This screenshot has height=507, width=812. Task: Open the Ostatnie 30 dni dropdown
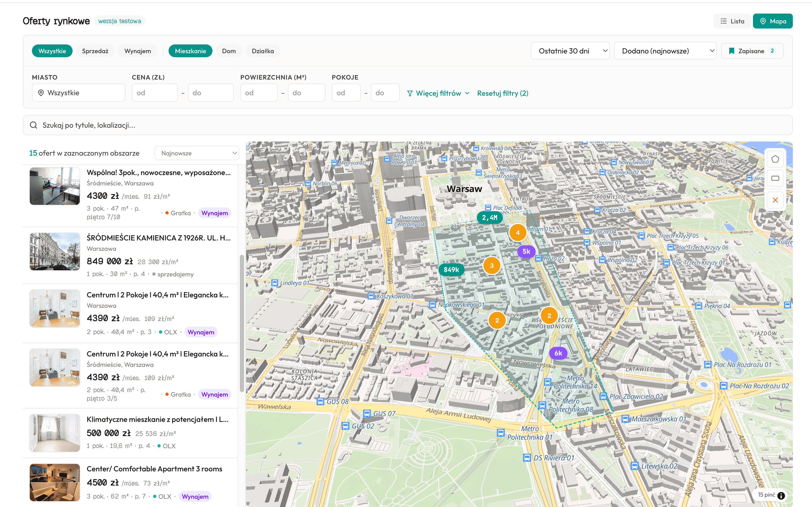click(570, 51)
